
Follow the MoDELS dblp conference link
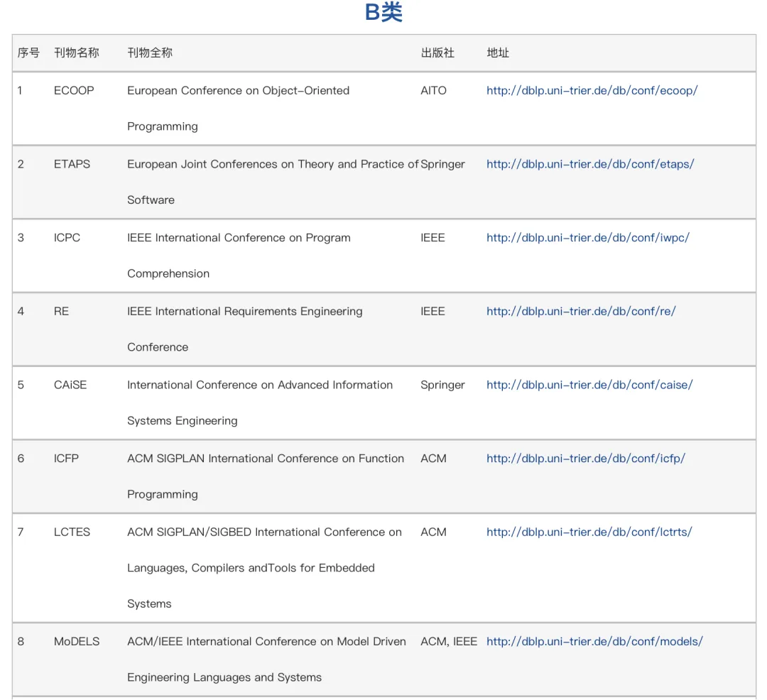(594, 641)
